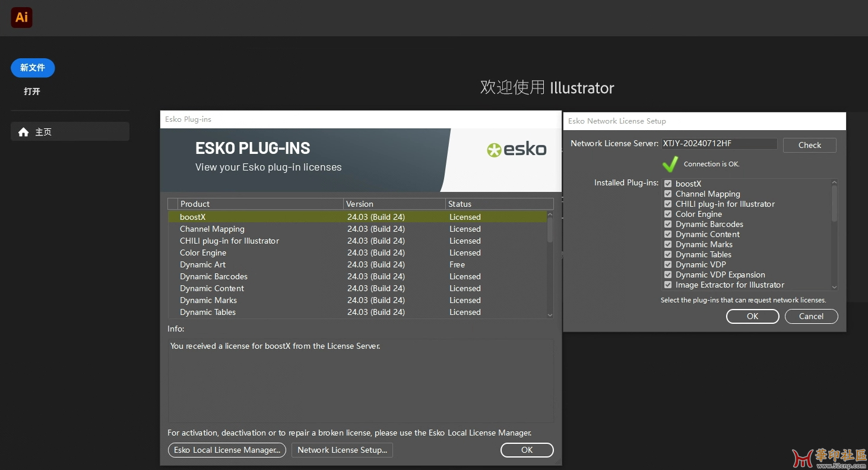Select the Dynamic Content product row
The height and width of the screenshot is (470, 868).
[357, 288]
